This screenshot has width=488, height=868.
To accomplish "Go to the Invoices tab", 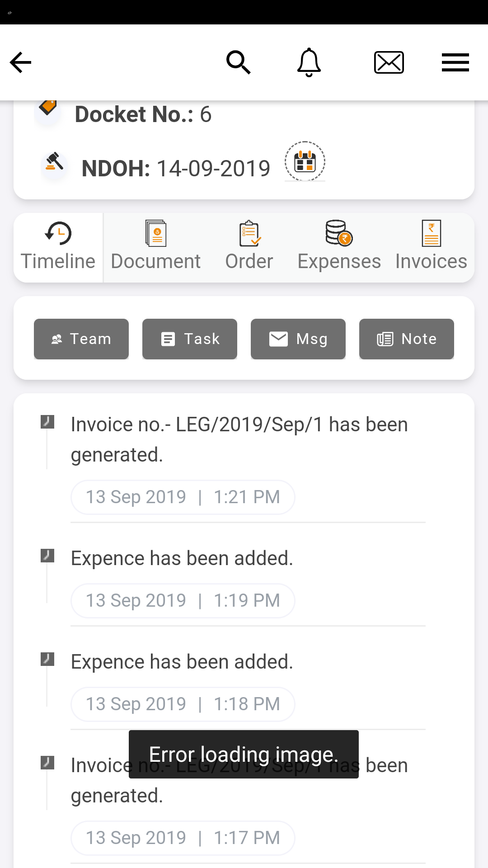I will (431, 247).
